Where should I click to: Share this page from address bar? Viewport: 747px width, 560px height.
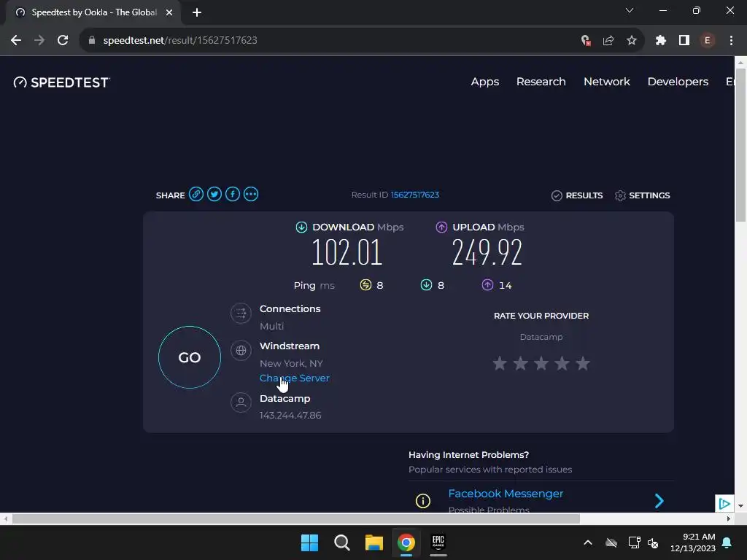point(608,41)
